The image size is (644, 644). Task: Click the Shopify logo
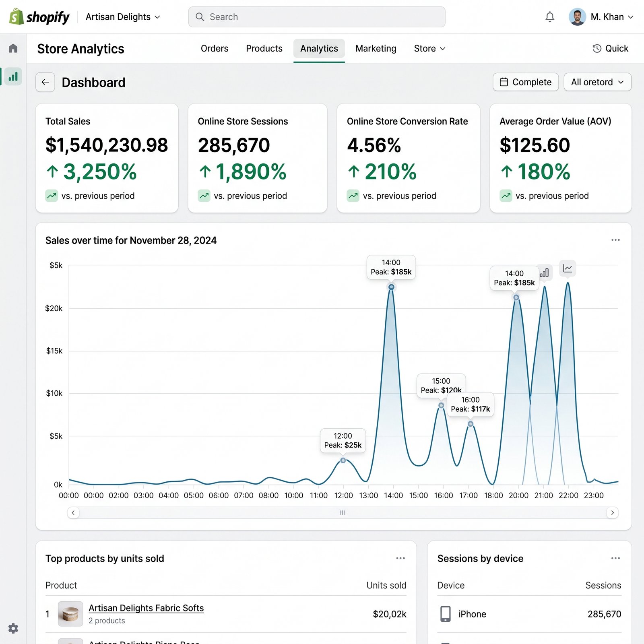(x=39, y=17)
